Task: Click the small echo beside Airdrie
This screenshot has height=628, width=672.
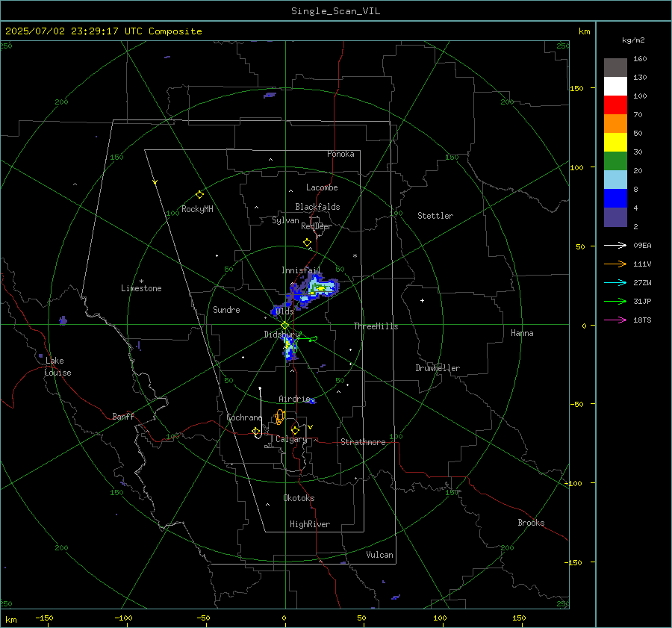Action: coord(312,401)
